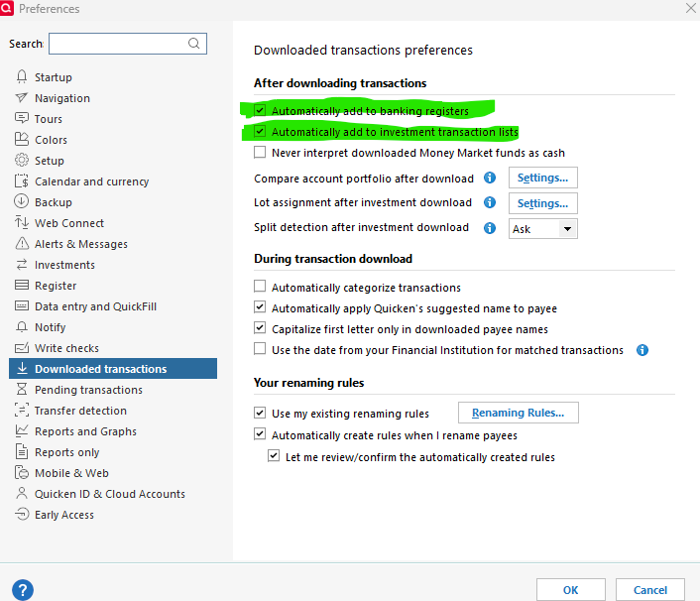
Task: Open the Pending transactions preferences
Action: pos(88,390)
